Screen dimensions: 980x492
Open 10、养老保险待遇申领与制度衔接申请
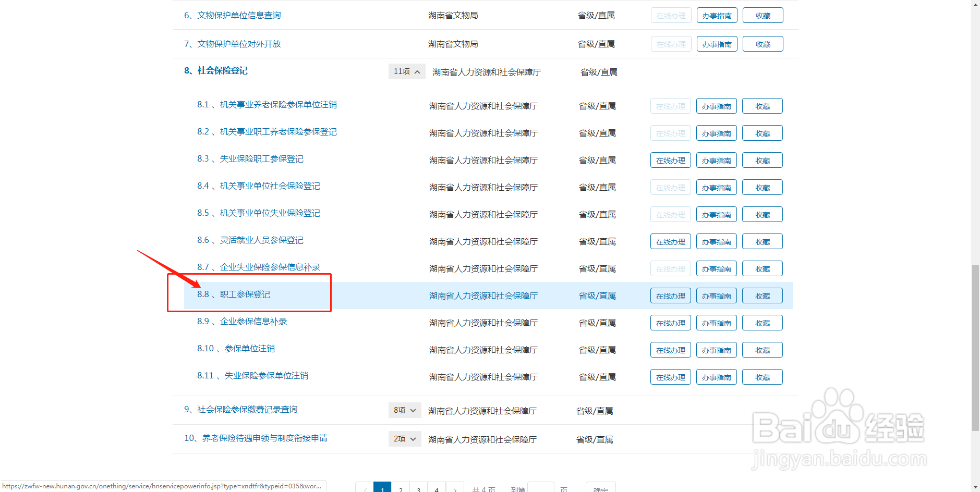[x=256, y=438]
